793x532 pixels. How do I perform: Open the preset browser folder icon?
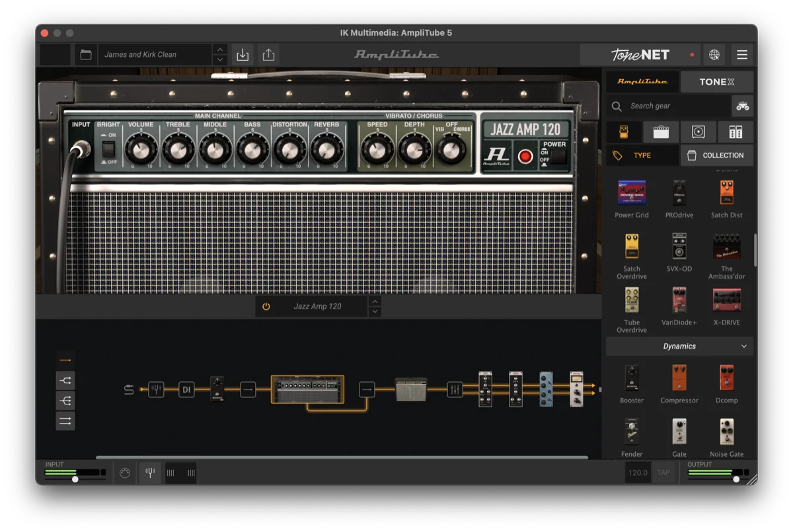tap(86, 55)
